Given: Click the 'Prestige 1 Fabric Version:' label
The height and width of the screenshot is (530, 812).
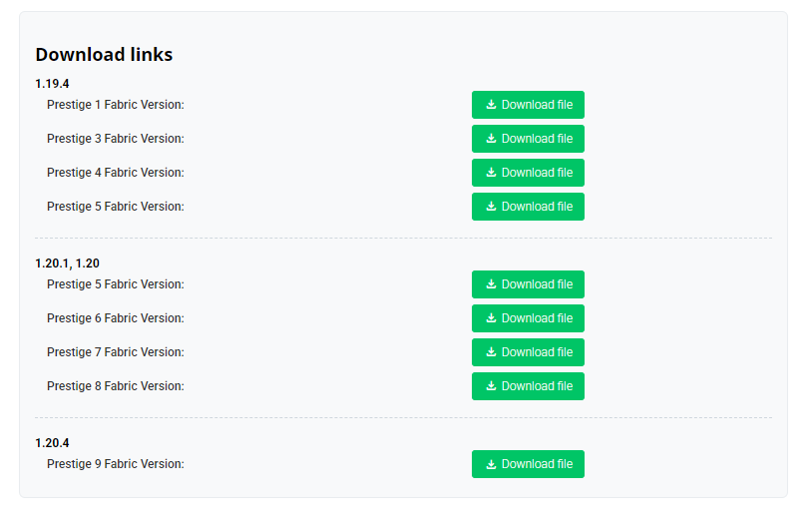Looking at the screenshot, I should click(x=116, y=105).
